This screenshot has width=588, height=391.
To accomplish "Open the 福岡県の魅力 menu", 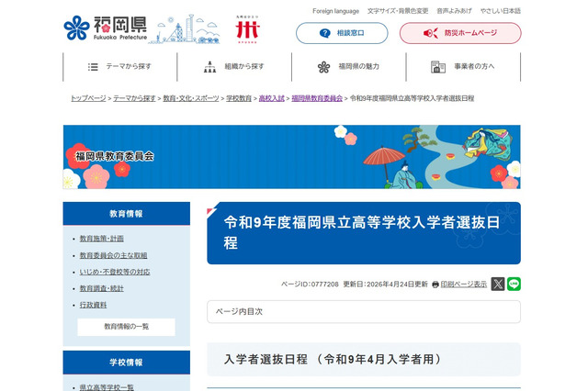I will click(x=349, y=67).
